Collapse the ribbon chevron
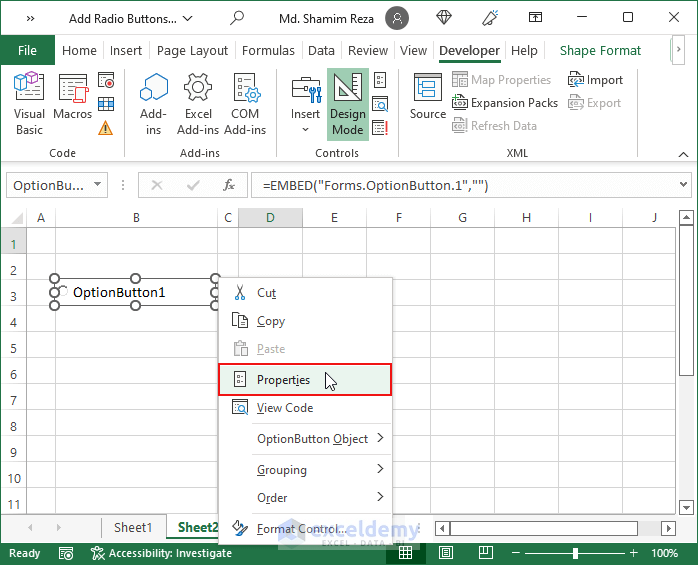Screen dimensions: 698x565 point(683,154)
